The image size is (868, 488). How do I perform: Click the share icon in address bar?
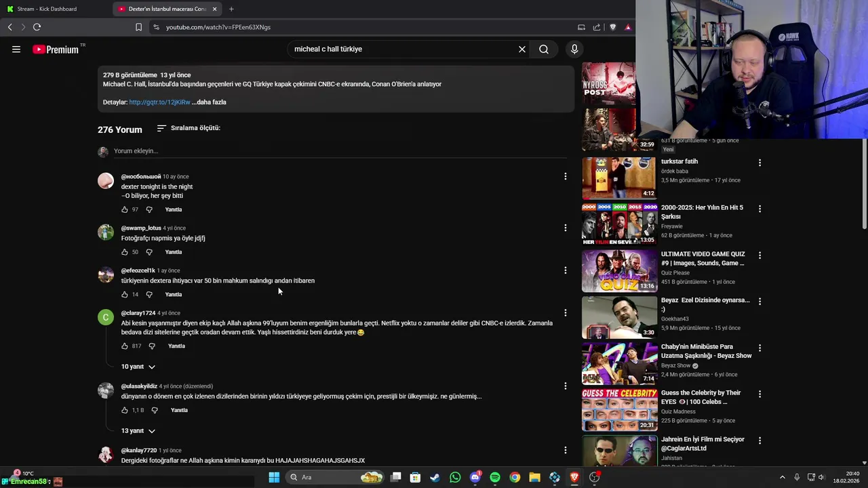click(597, 27)
